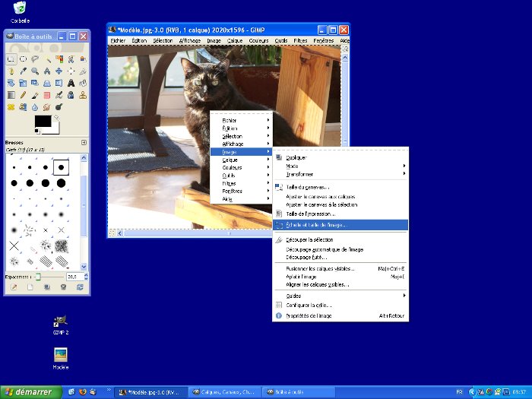Reset colors to default black and white
The height and width of the screenshot is (399, 532).
36,131
